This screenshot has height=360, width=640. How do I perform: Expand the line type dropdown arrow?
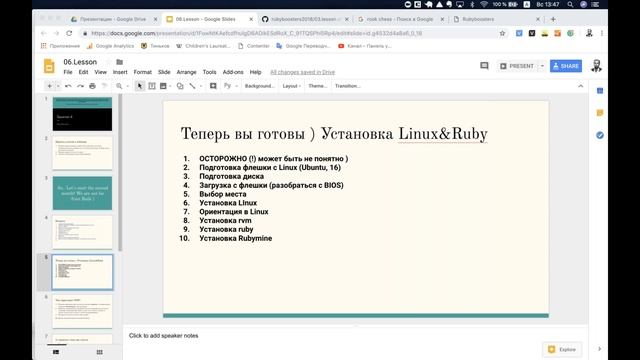[201, 86]
